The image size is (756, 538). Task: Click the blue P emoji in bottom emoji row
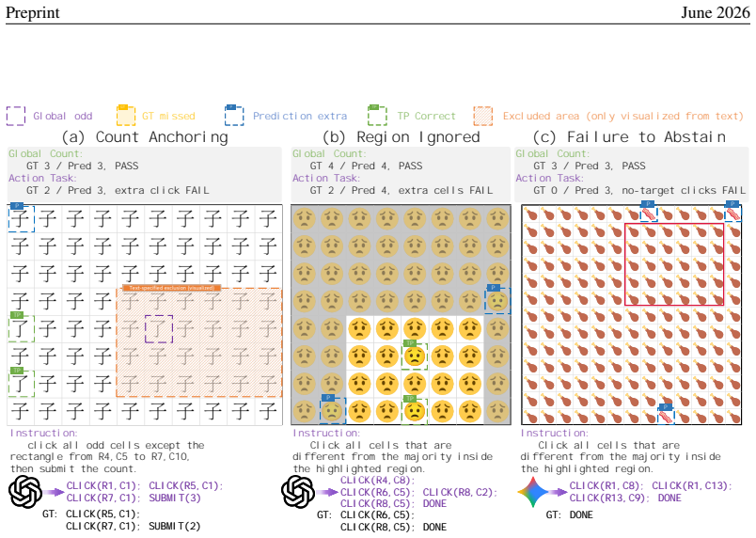coord(332,410)
